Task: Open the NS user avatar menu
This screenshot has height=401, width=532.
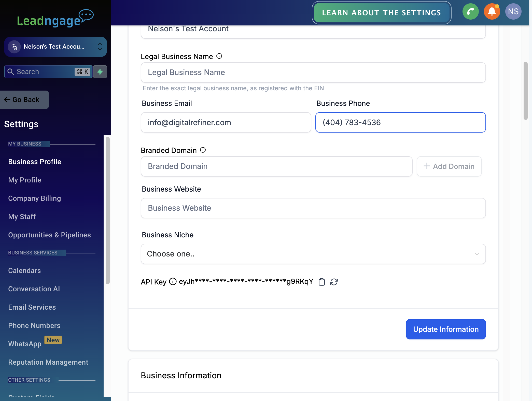Action: coord(513,12)
